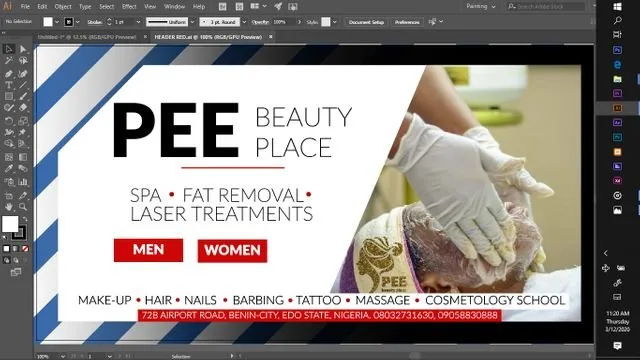The image size is (640, 360).
Task: Select the Hand tool
Action: pyautogui.click(x=9, y=207)
